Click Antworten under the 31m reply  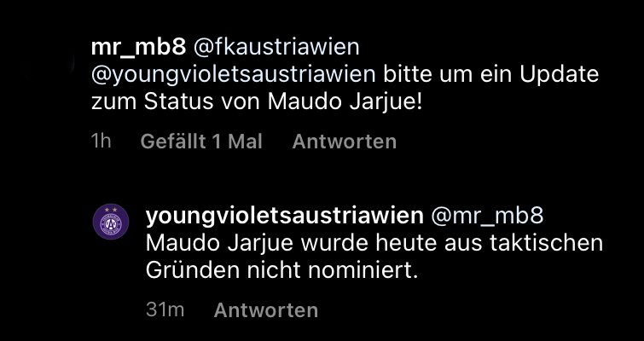pos(266,309)
